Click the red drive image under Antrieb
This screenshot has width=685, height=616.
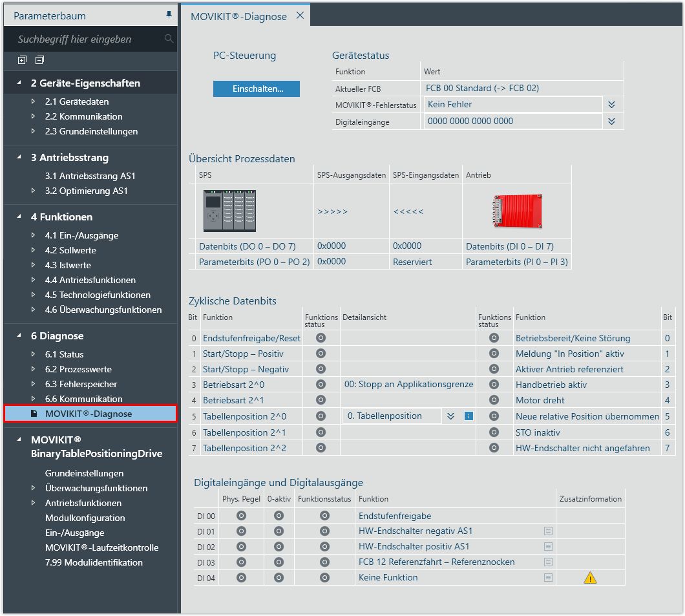click(x=516, y=210)
